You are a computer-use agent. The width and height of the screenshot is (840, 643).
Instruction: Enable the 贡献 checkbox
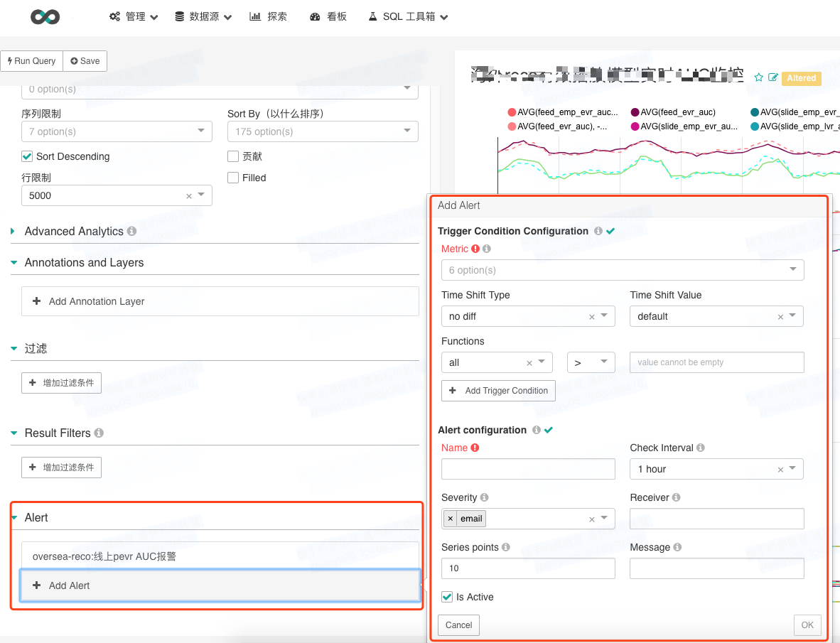(233, 156)
